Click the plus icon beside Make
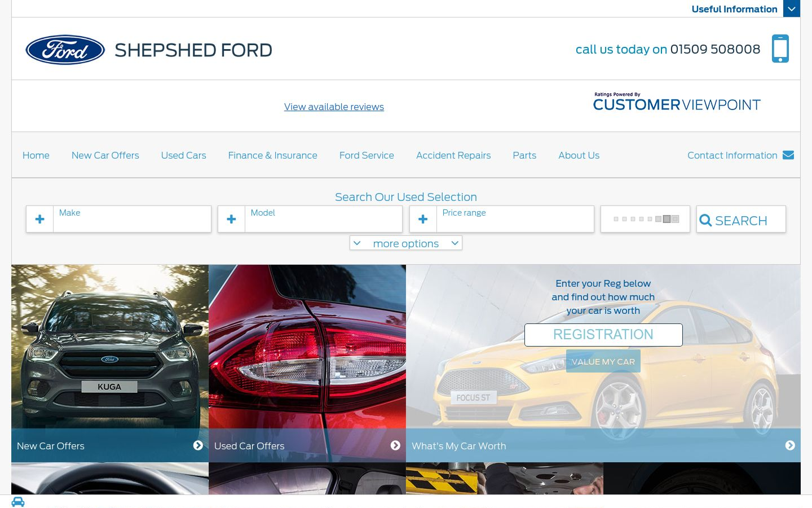 click(x=40, y=219)
